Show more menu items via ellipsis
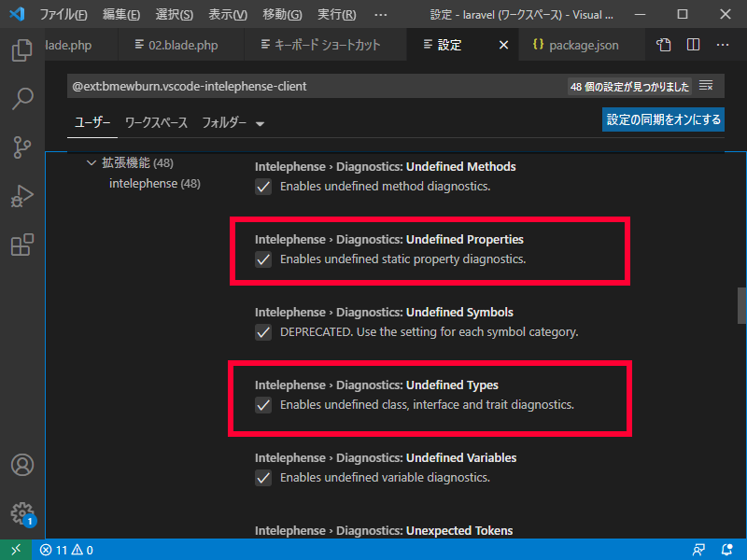Image resolution: width=747 pixels, height=560 pixels. click(381, 15)
